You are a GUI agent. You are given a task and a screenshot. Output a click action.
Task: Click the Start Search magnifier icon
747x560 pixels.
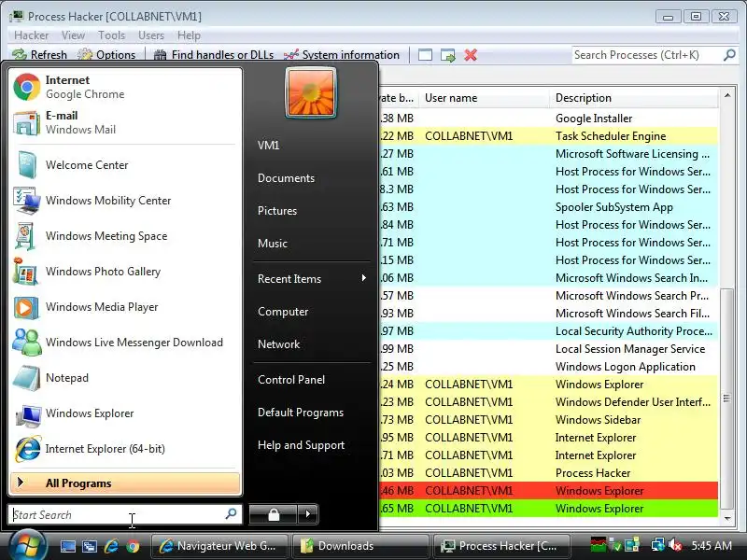(231, 513)
